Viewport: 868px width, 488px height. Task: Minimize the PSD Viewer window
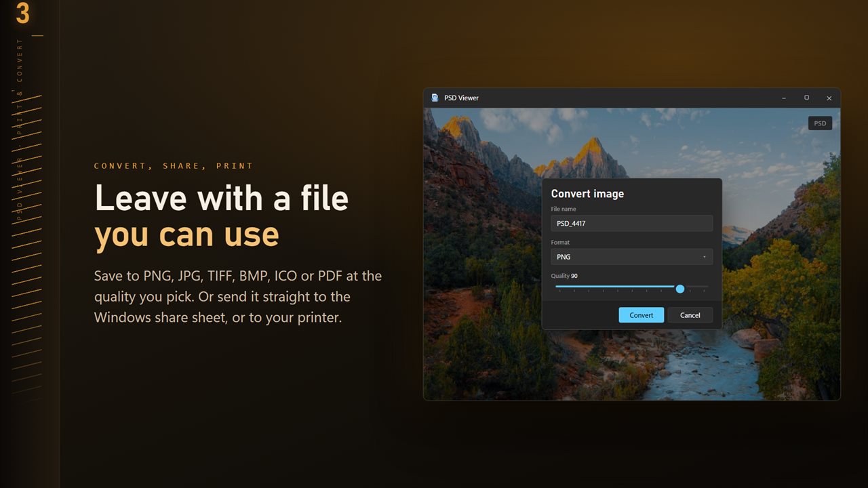(x=784, y=98)
